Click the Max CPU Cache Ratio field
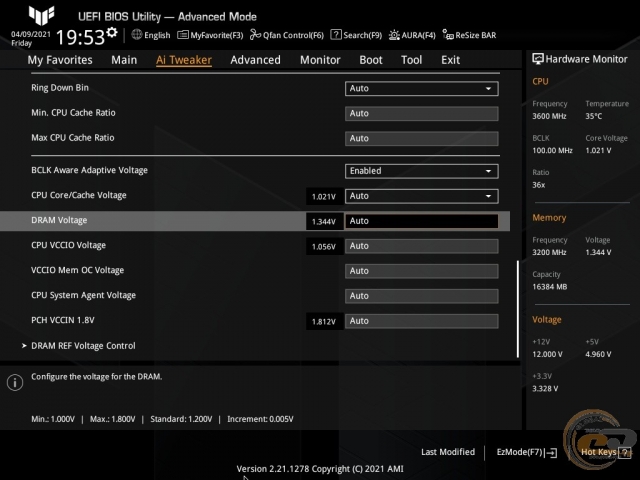The width and height of the screenshot is (640, 480). pyautogui.click(x=421, y=138)
